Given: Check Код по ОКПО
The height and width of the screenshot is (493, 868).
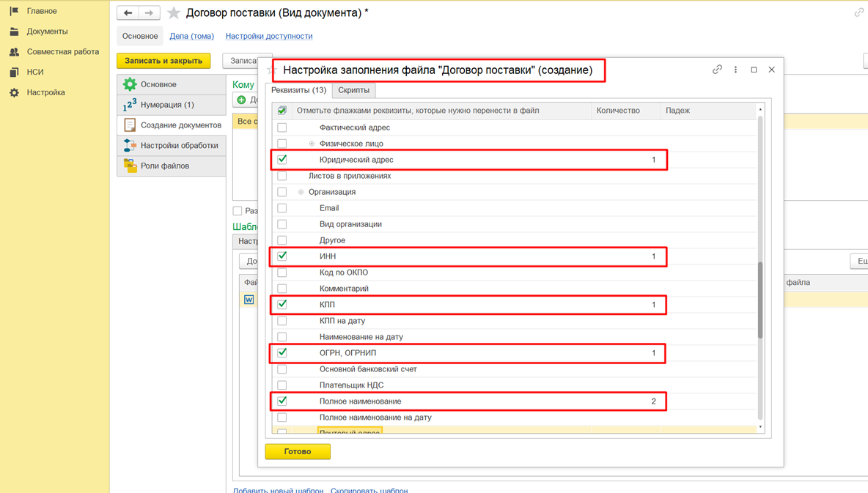Looking at the screenshot, I should (x=282, y=273).
